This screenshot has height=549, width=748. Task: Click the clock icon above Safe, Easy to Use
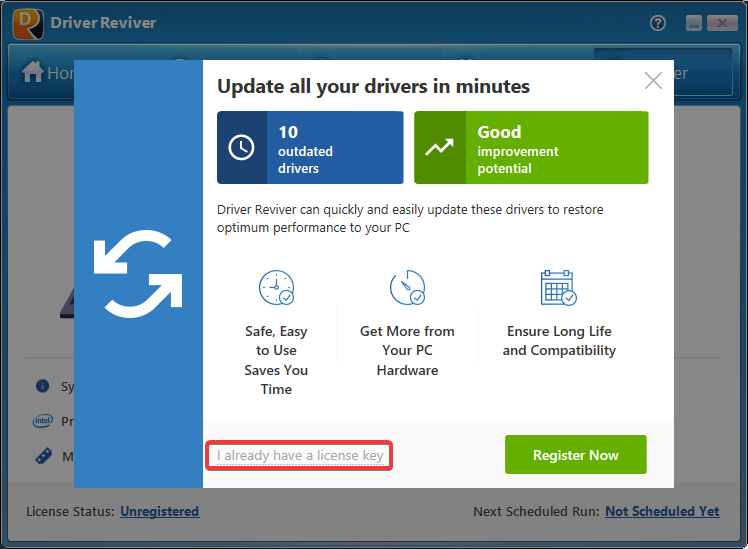(x=277, y=287)
